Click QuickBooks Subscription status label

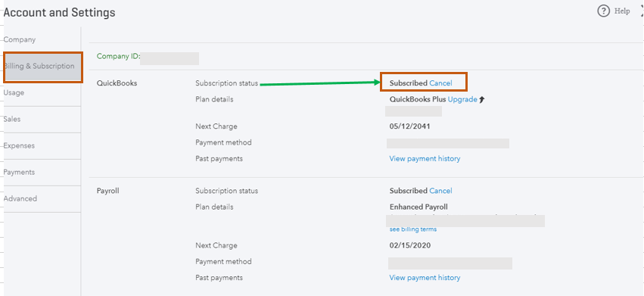(x=227, y=83)
